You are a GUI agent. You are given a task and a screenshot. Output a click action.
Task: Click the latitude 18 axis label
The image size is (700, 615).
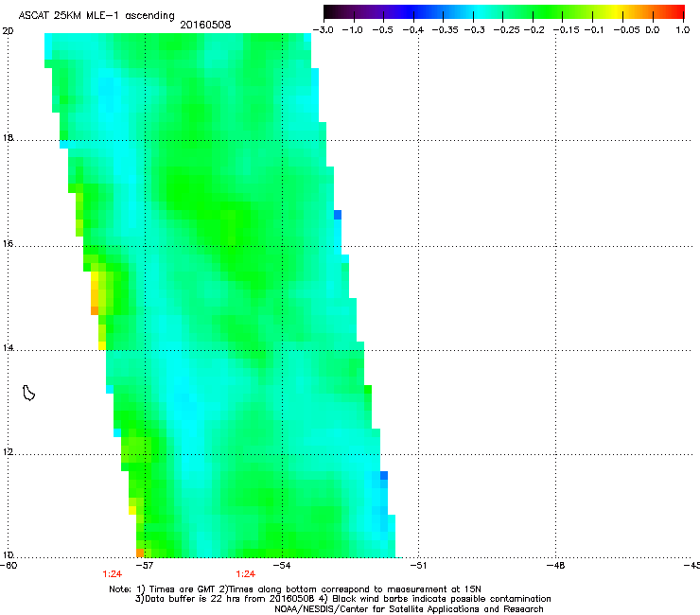tap(8, 137)
